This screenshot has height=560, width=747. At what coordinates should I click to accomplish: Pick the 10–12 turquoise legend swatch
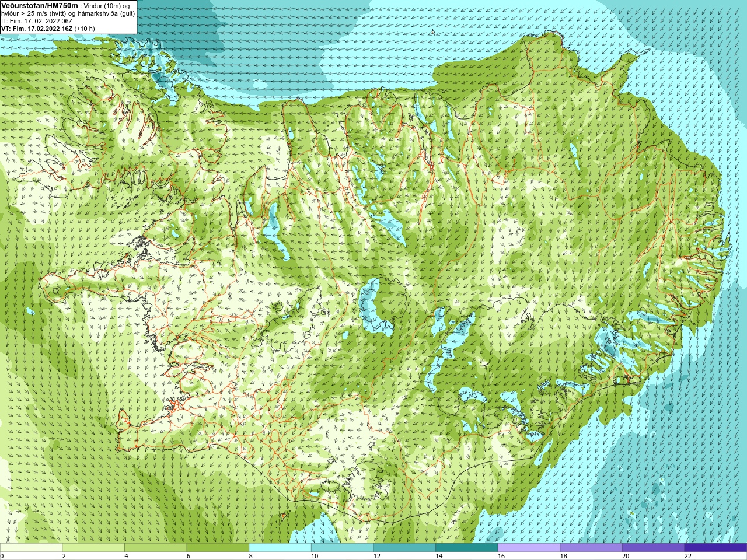click(342, 547)
